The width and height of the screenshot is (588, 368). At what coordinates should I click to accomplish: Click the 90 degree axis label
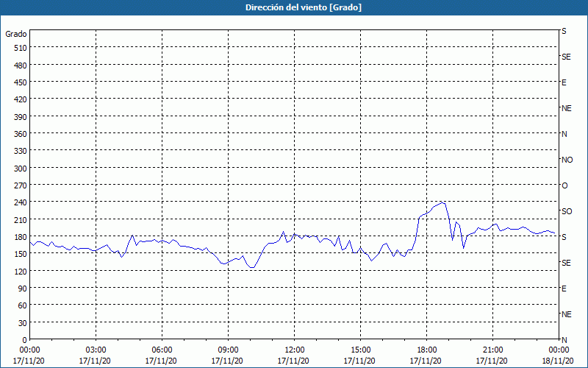[x=23, y=289]
